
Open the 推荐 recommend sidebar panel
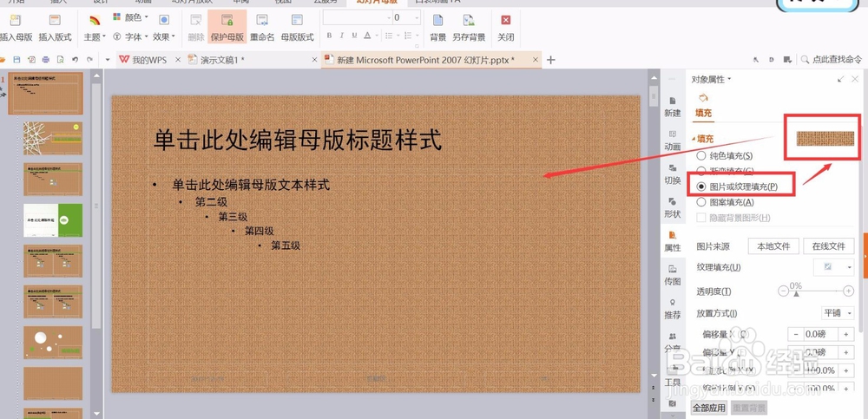[673, 310]
